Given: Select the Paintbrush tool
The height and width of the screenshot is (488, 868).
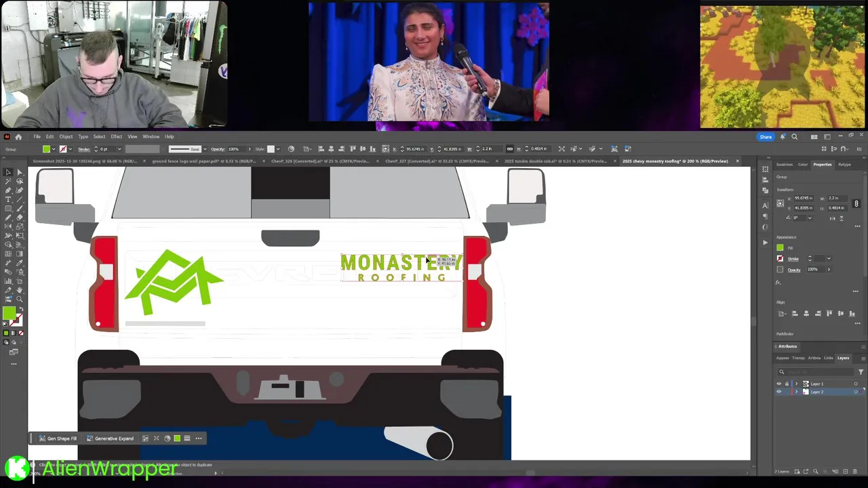Looking at the screenshot, I should point(20,208).
